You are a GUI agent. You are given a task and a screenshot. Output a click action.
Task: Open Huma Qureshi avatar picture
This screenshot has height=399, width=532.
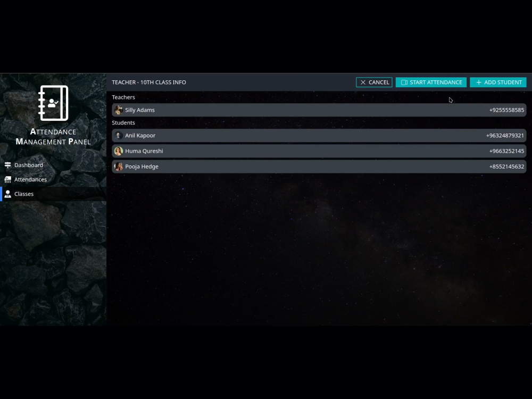119,151
